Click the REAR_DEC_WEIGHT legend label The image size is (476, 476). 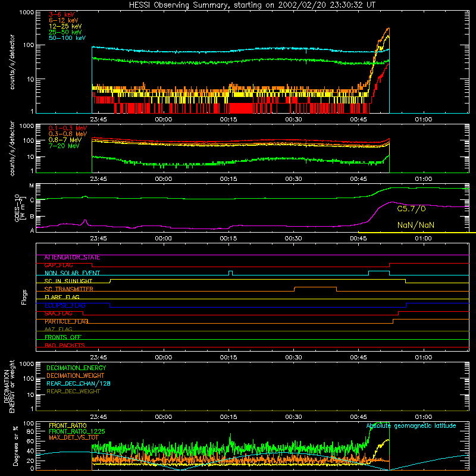(x=73, y=392)
